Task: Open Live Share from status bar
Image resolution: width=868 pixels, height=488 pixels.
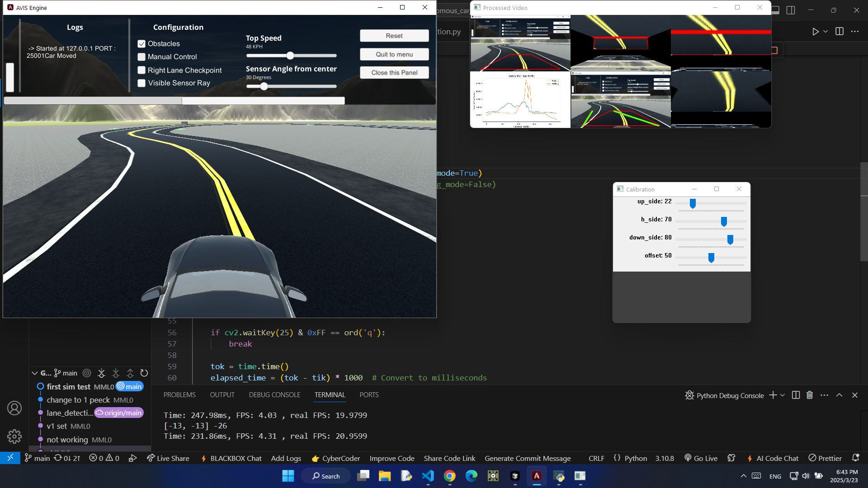Action: (168, 458)
